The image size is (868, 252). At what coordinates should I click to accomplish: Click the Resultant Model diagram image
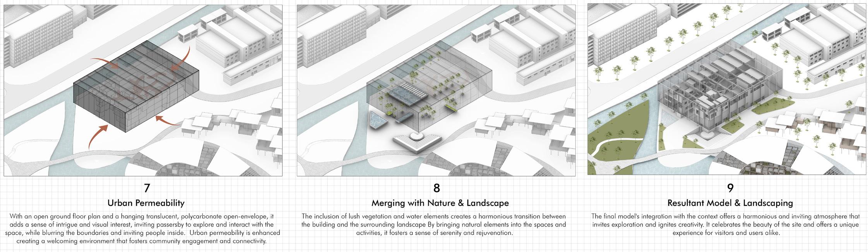click(726, 89)
